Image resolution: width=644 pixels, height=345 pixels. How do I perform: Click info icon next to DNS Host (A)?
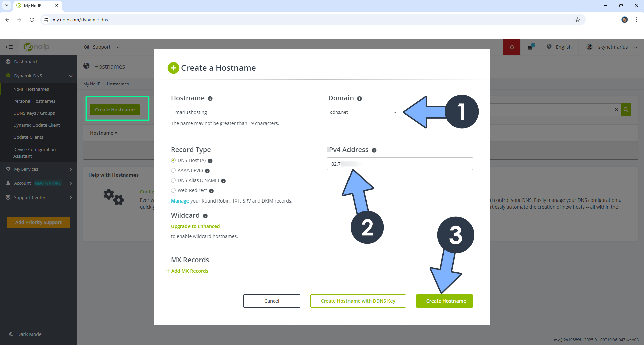(x=210, y=161)
